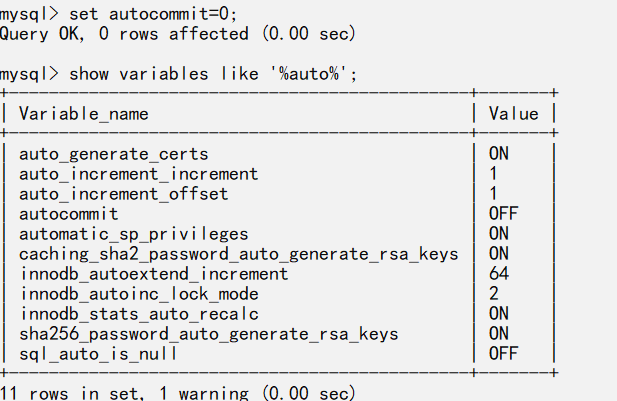
Task: Select the auto_increment_increment row name
Action: 138,174
